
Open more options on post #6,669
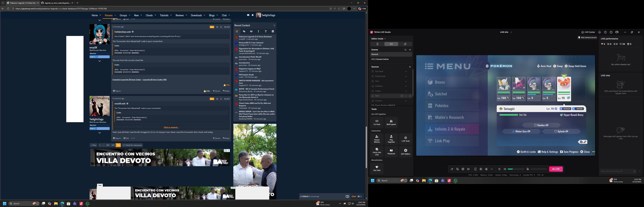coord(133,138)
